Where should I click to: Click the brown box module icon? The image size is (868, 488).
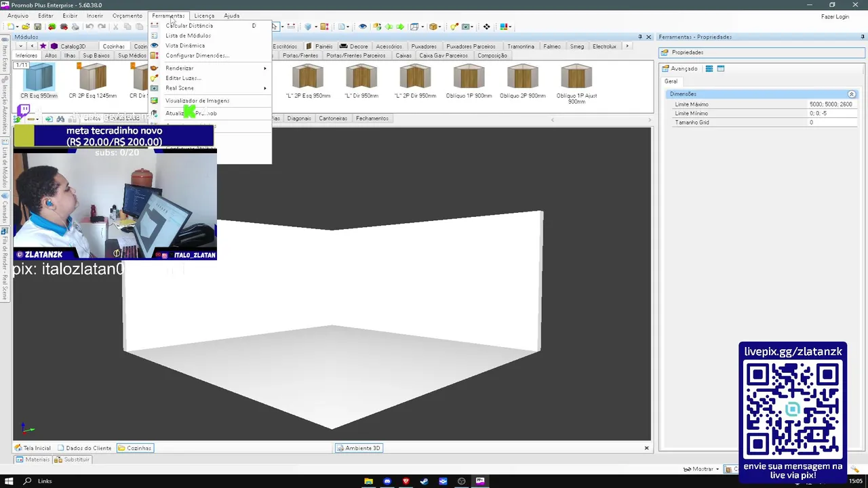coord(433,27)
